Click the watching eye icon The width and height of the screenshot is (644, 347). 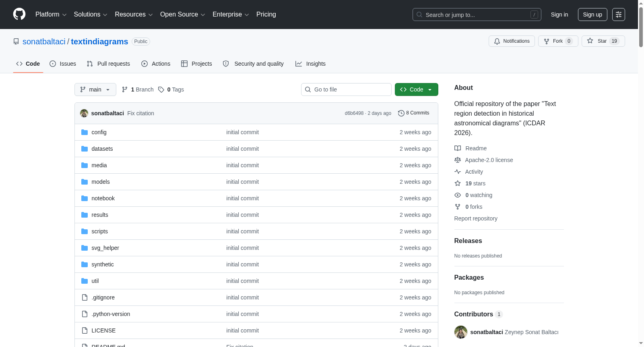[x=458, y=195]
